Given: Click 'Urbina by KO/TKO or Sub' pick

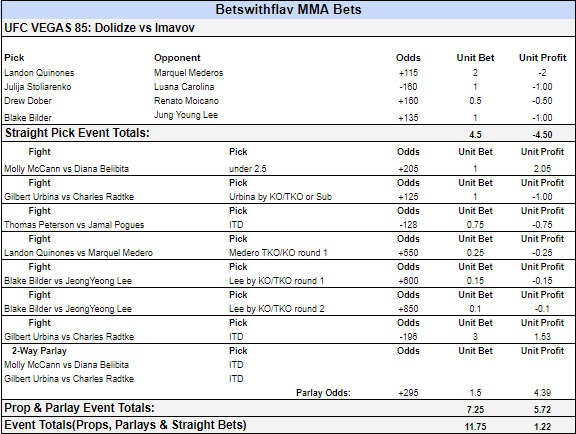Looking at the screenshot, I should [x=280, y=197].
